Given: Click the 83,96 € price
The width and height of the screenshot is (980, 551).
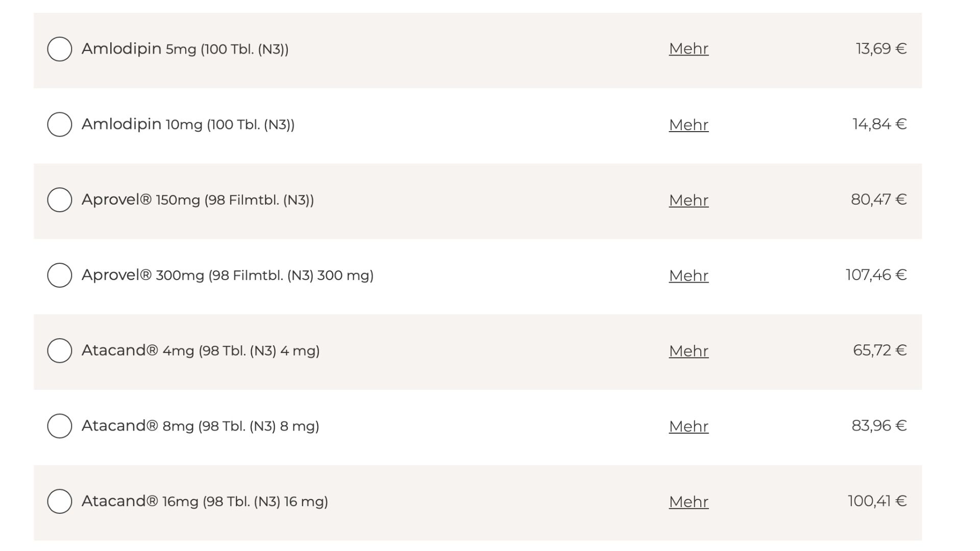Looking at the screenshot, I should click(879, 426).
